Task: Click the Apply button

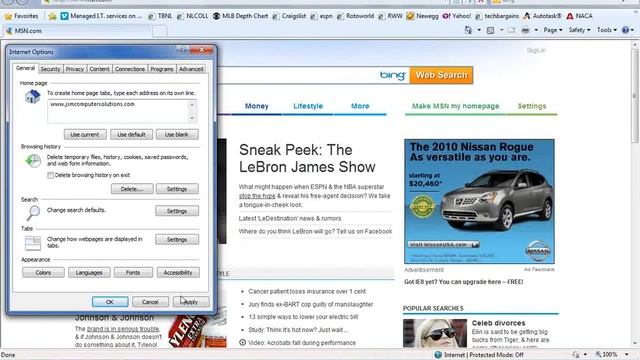Action: point(191,302)
